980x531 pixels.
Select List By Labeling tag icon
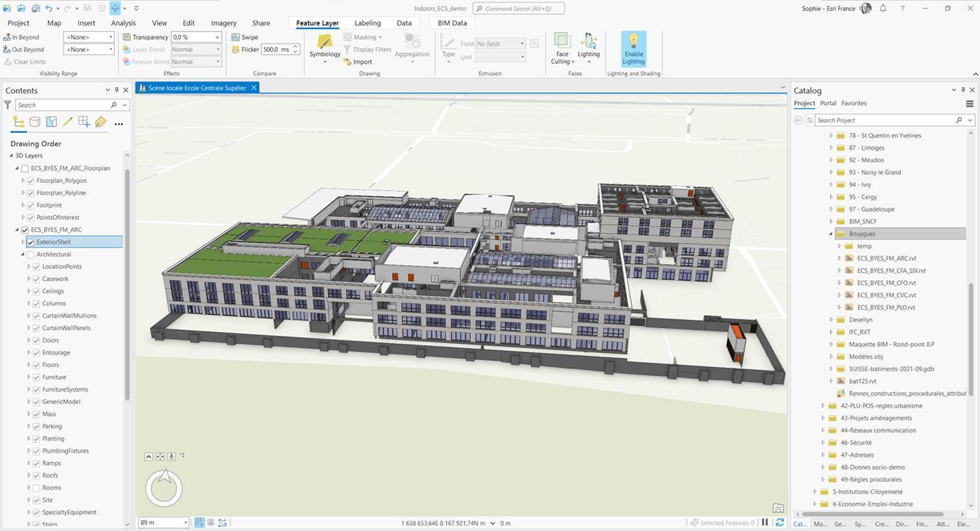click(100, 122)
